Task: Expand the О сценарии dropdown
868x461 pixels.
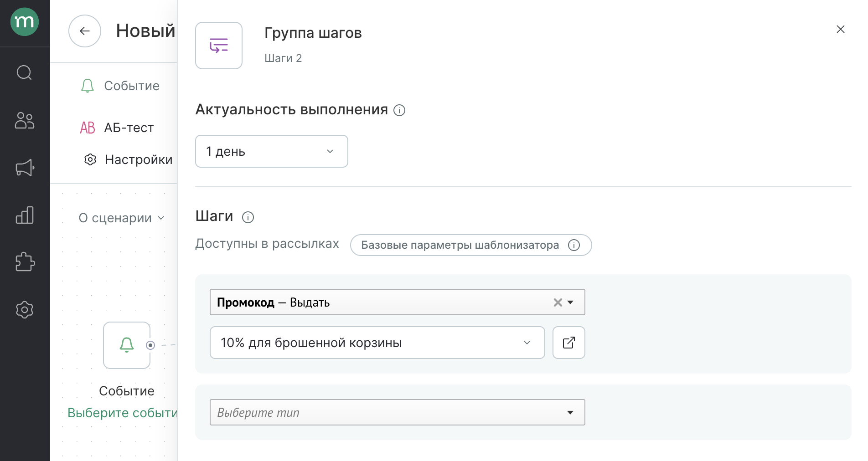Action: pos(121,218)
